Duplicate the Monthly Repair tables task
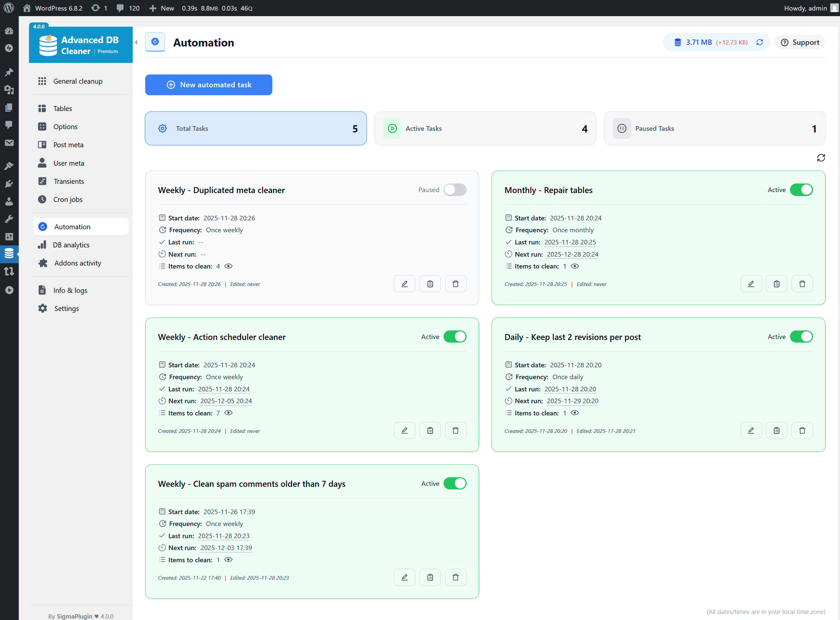The height and width of the screenshot is (620, 840). click(776, 283)
